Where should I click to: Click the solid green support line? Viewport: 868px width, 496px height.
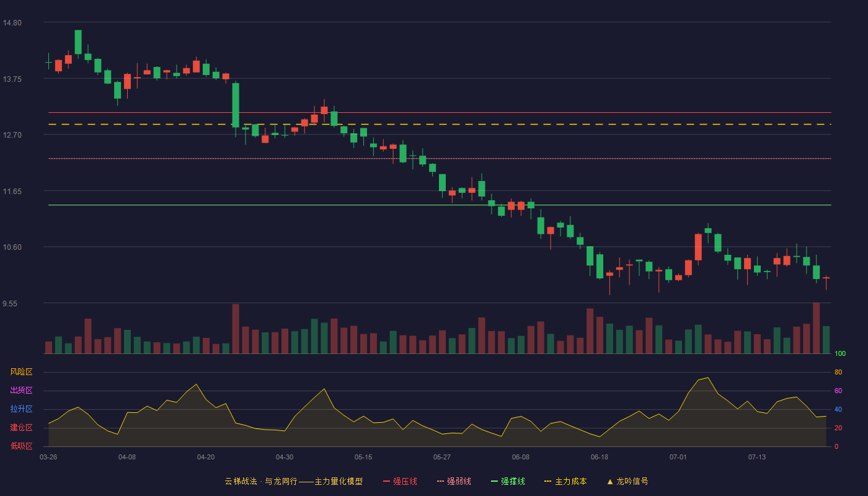[x=440, y=205]
